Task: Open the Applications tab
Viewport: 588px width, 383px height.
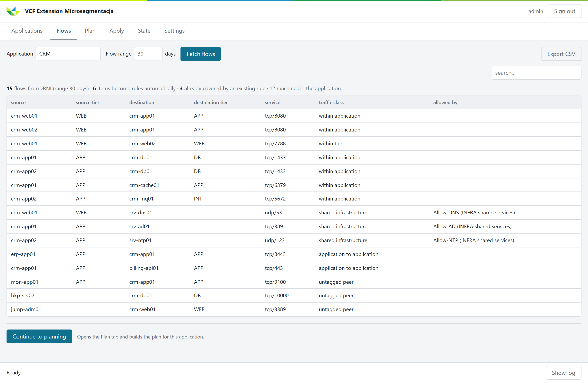Action: point(27,31)
